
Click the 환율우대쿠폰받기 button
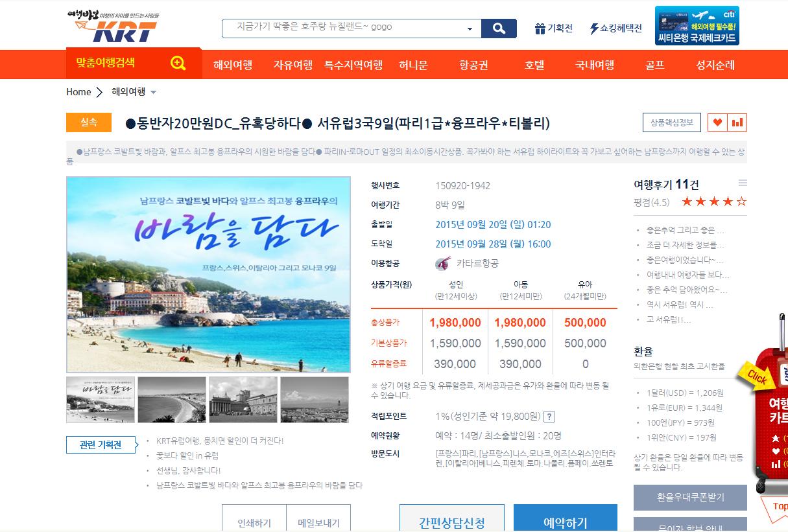point(689,498)
